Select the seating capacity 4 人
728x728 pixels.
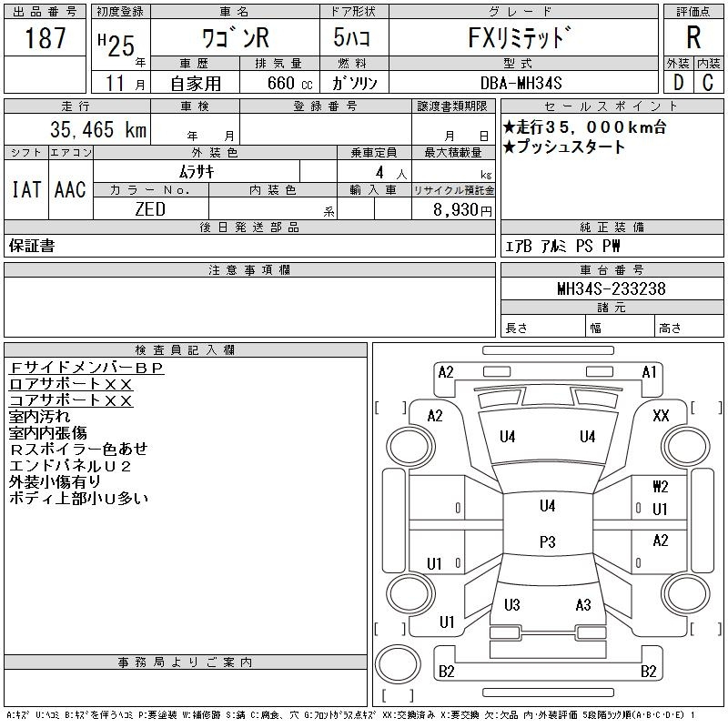[391, 173]
